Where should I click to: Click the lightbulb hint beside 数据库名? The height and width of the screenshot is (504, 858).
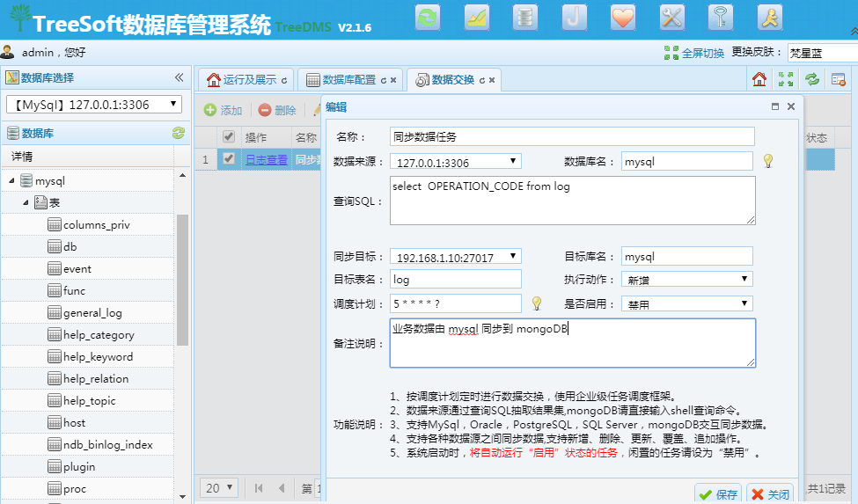(768, 161)
